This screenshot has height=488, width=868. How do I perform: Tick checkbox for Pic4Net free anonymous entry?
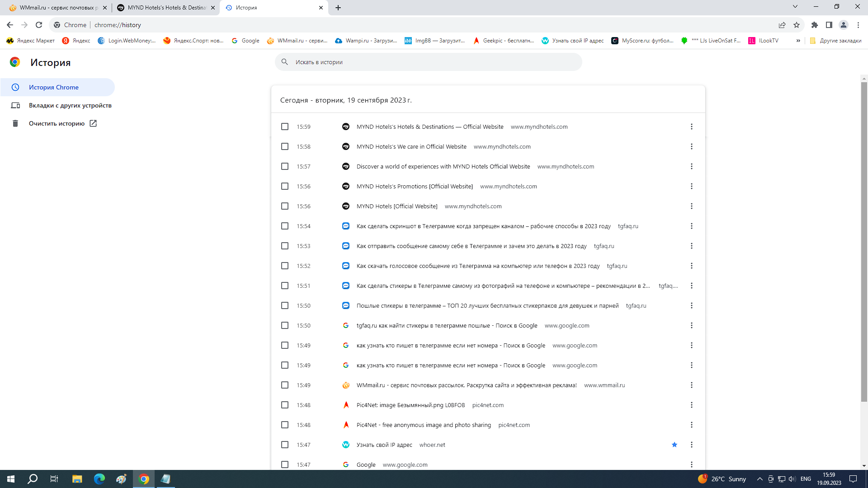pos(285,425)
